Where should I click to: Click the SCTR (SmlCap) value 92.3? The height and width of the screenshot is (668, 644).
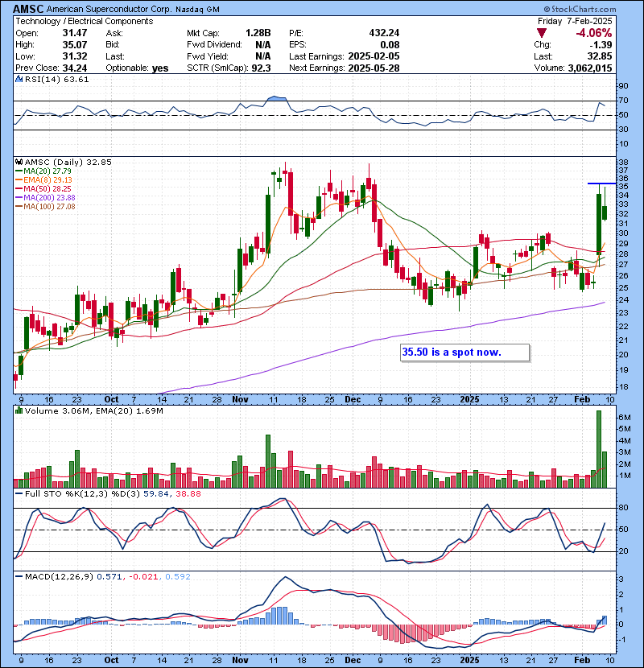pos(262,68)
